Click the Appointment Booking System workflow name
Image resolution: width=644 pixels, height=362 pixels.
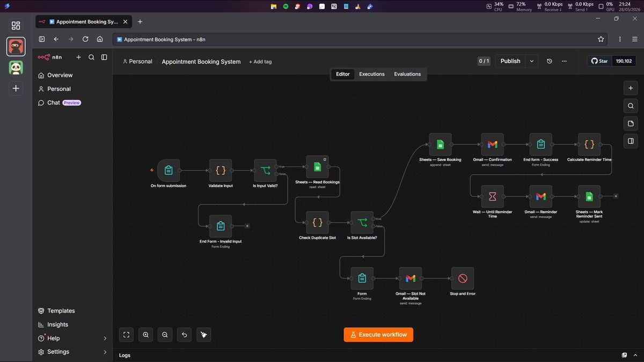(201, 62)
